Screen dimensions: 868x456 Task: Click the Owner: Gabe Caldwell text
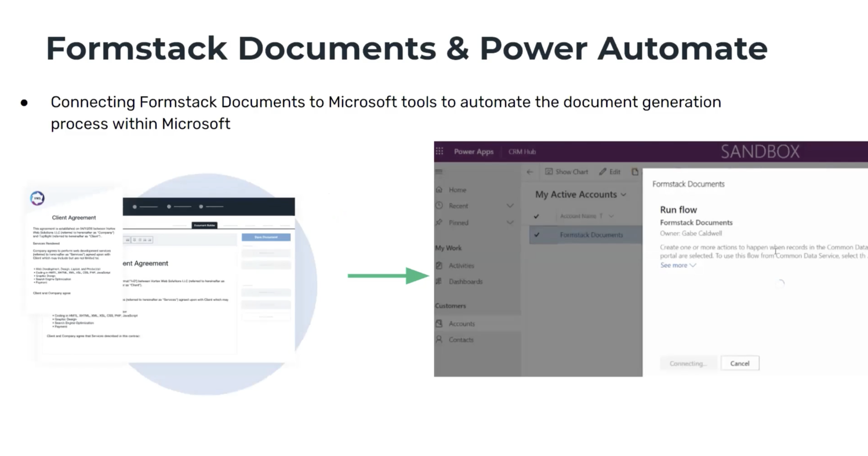691,233
